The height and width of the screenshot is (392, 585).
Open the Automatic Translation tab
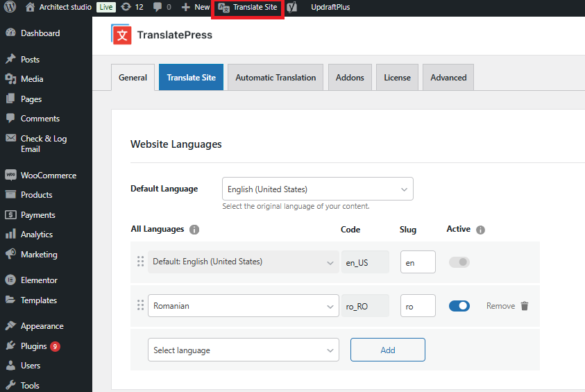click(x=275, y=77)
